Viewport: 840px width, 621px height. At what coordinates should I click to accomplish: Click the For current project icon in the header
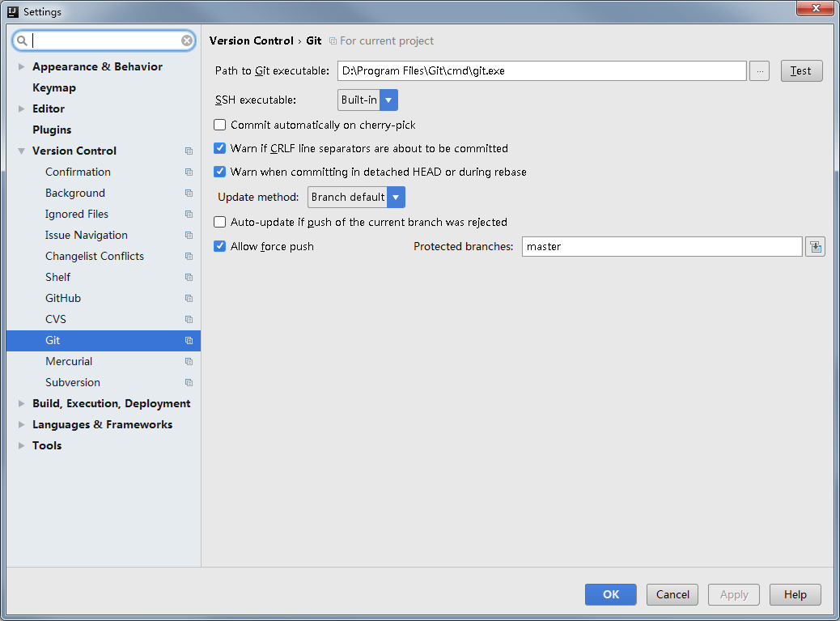(x=333, y=41)
